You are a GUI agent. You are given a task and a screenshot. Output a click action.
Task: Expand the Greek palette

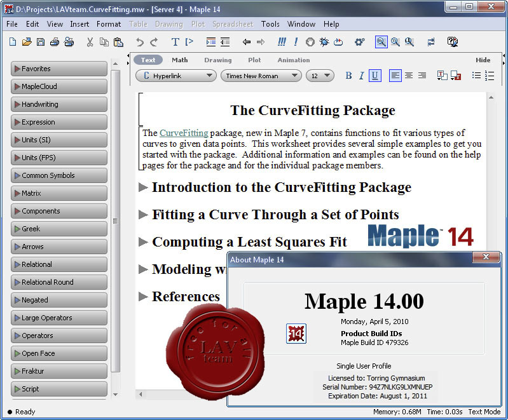[x=59, y=229]
